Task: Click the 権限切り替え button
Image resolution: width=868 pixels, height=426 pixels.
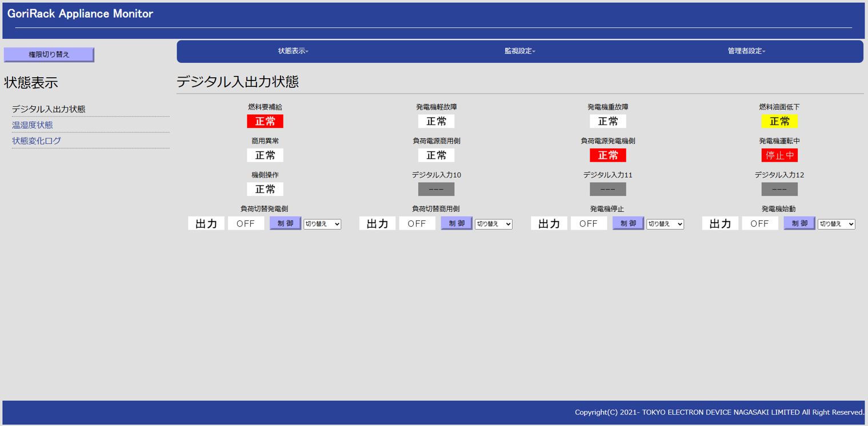Action: (x=49, y=55)
